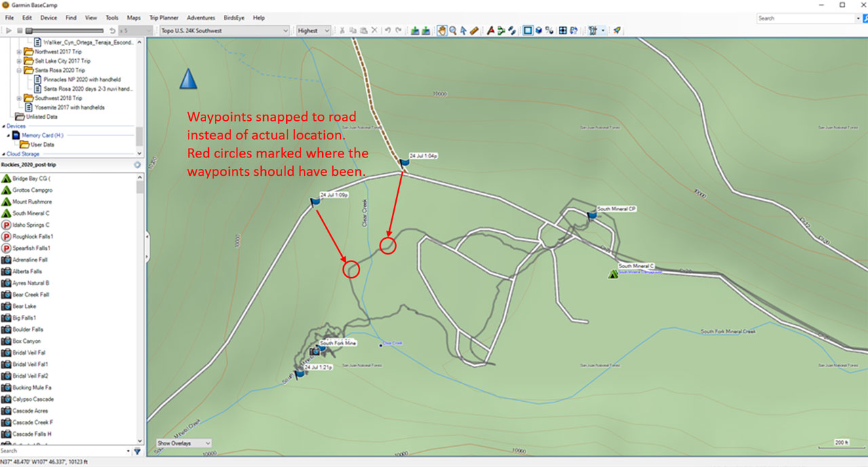Collapse the Devices section
This screenshot has width=868, height=467.
point(3,126)
